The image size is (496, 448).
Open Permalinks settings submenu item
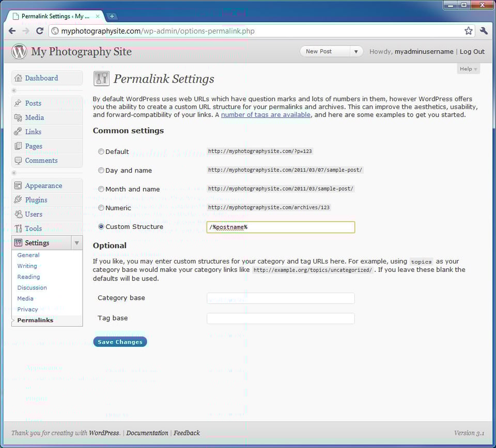[x=35, y=320]
